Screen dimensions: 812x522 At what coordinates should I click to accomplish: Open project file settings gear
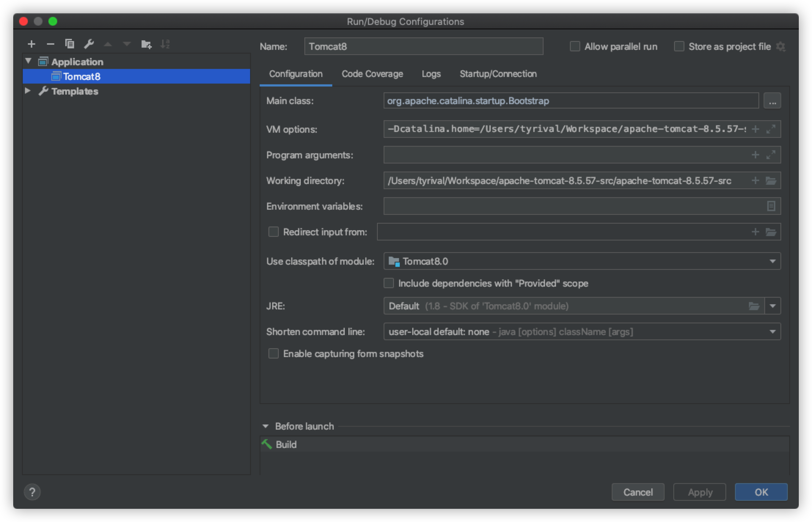click(x=781, y=47)
